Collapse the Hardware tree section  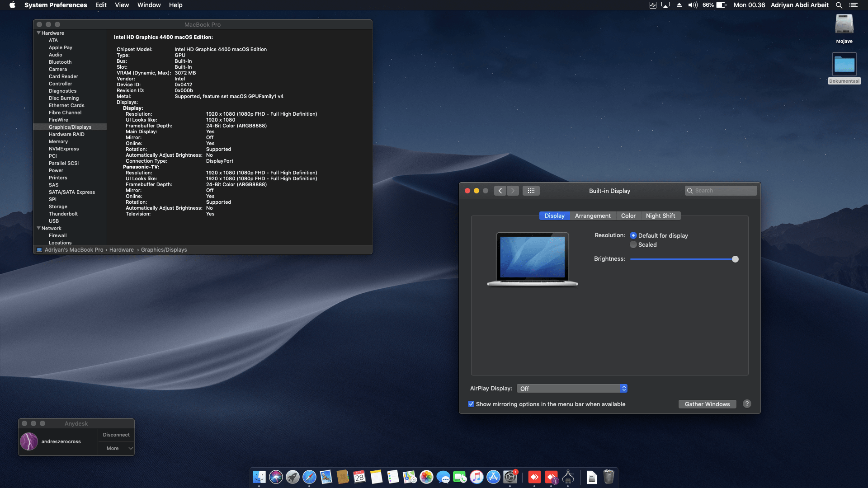[38, 33]
